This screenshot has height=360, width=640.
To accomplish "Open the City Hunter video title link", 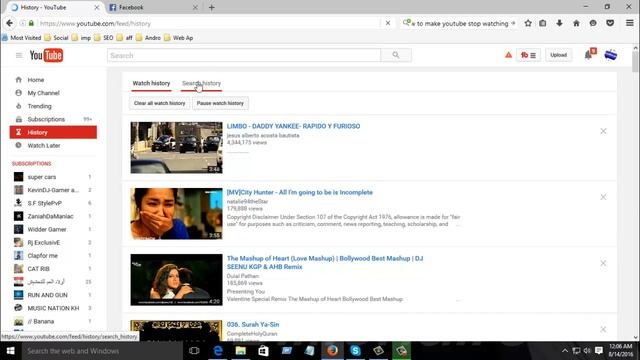I will point(300,192).
